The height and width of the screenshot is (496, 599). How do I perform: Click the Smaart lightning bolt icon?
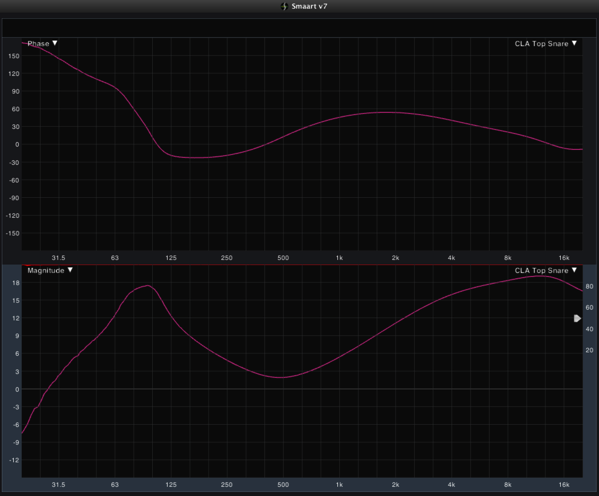[284, 6]
